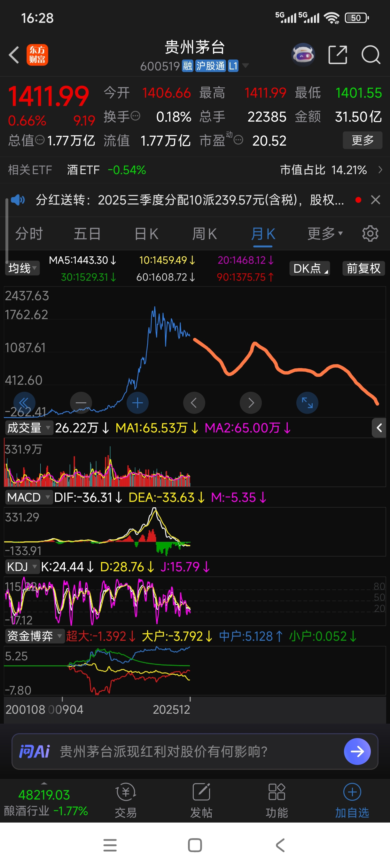The width and height of the screenshot is (390, 868).
Task: Zoom out chart with minus button
Action: [81, 403]
